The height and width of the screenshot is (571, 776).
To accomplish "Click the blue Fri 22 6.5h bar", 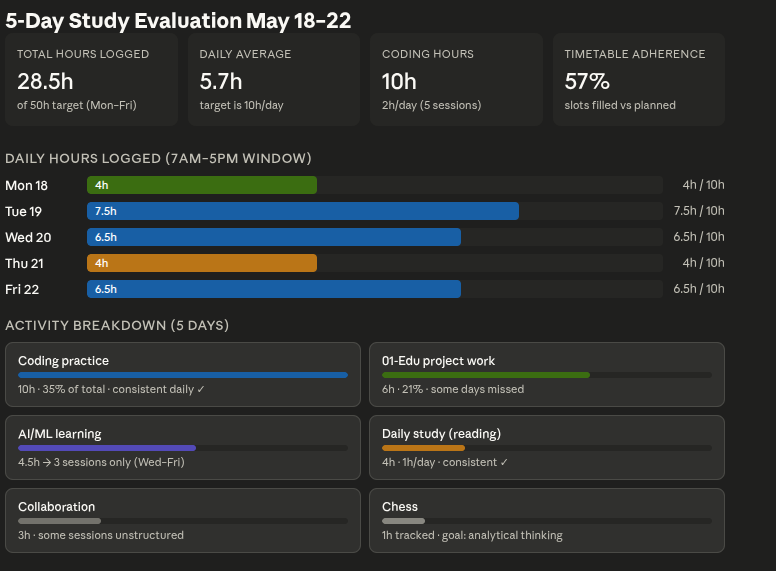I will click(274, 289).
